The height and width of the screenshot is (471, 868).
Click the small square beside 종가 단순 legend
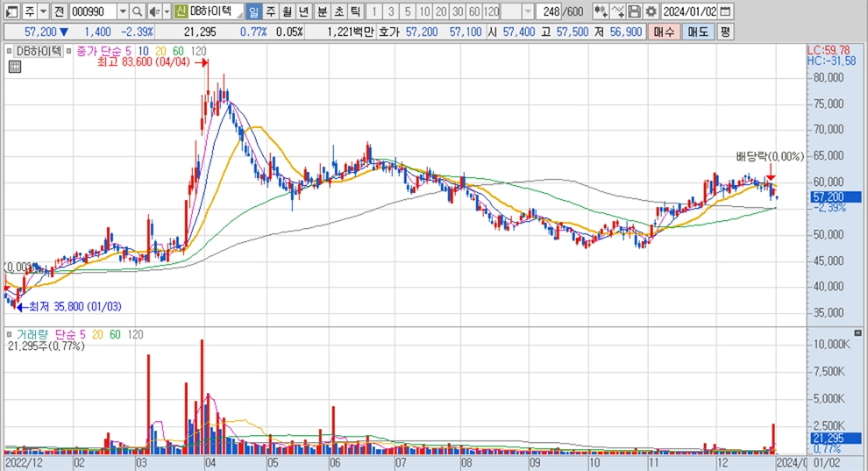[x=68, y=51]
